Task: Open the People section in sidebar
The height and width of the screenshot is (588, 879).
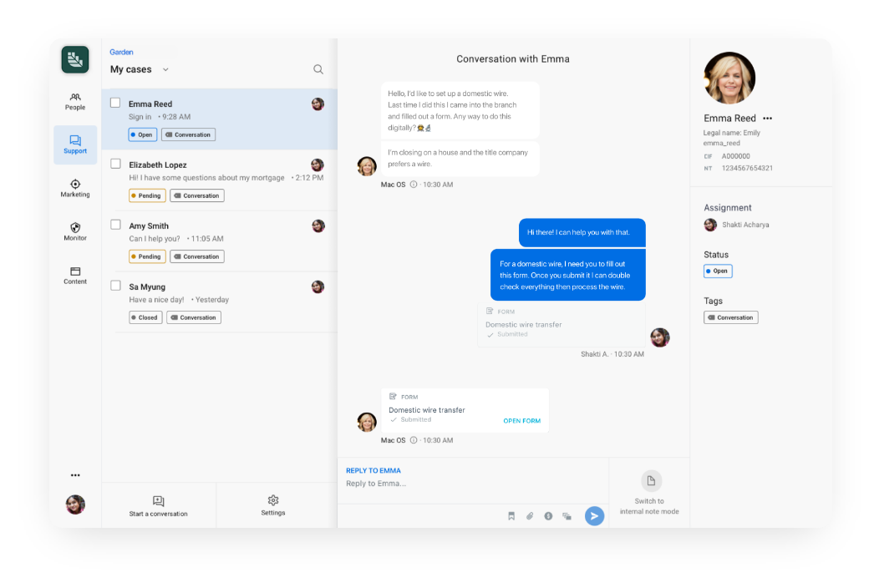Action: point(75,101)
